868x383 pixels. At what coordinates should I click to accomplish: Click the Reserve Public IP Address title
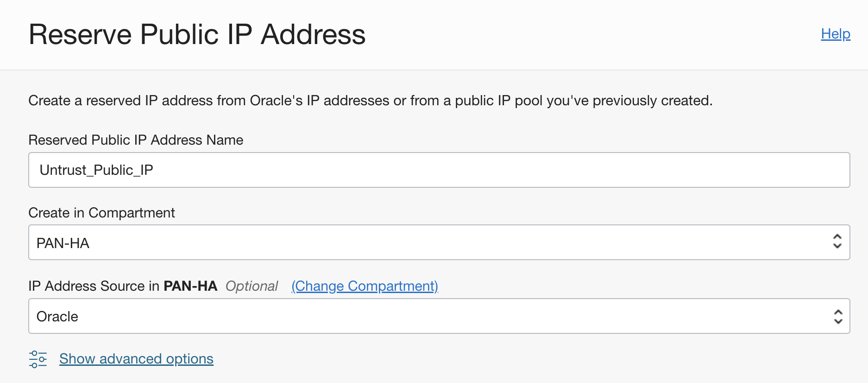pos(196,34)
